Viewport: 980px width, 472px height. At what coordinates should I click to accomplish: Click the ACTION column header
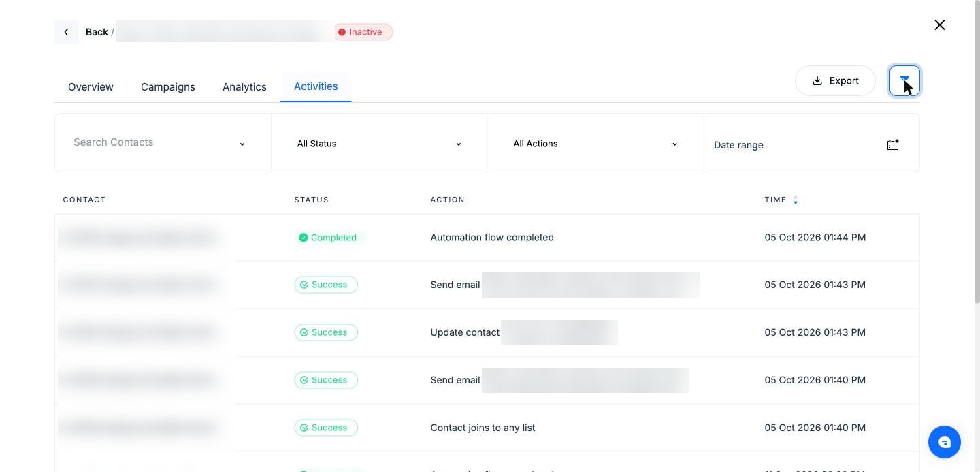click(448, 200)
